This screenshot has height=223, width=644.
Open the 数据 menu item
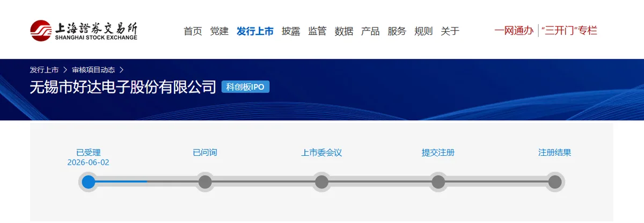pyautogui.click(x=344, y=31)
